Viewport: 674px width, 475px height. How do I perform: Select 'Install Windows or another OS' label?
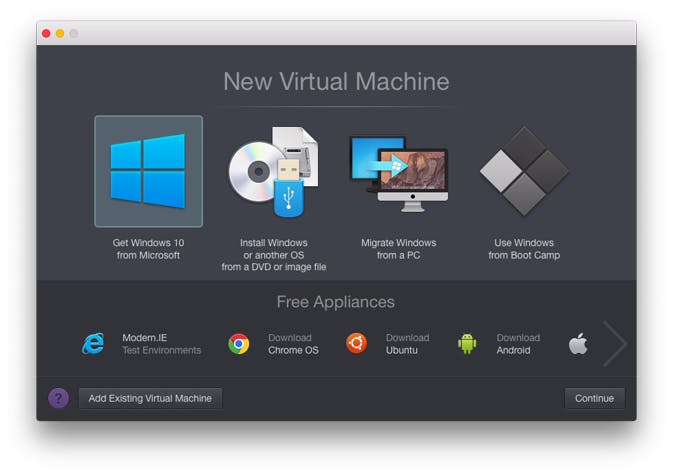coord(274,255)
